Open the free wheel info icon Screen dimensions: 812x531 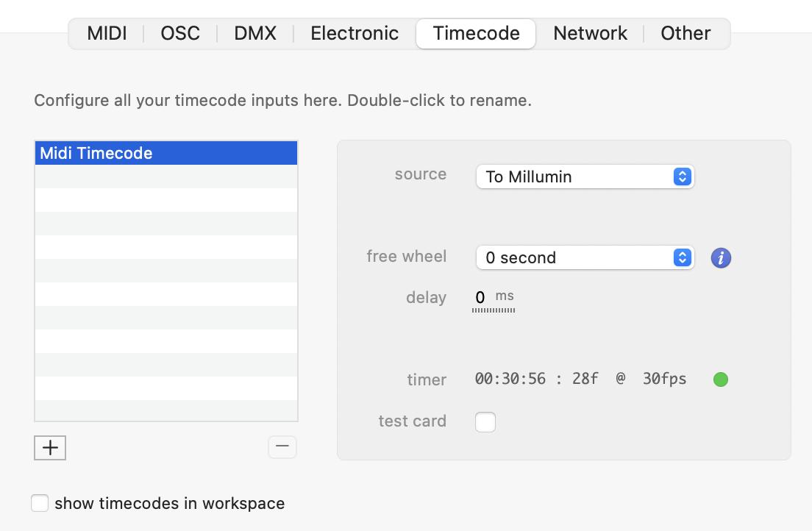click(721, 258)
